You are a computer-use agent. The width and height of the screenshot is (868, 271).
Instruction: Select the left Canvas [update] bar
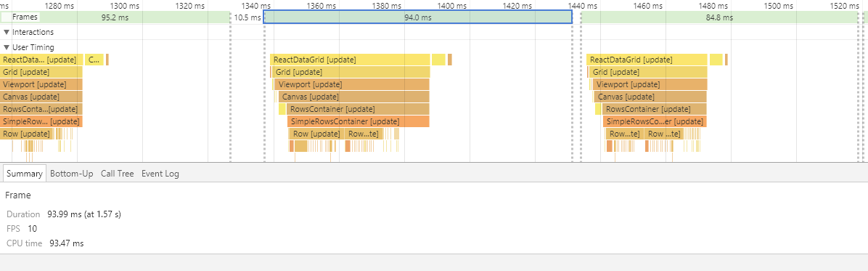pyautogui.click(x=41, y=97)
